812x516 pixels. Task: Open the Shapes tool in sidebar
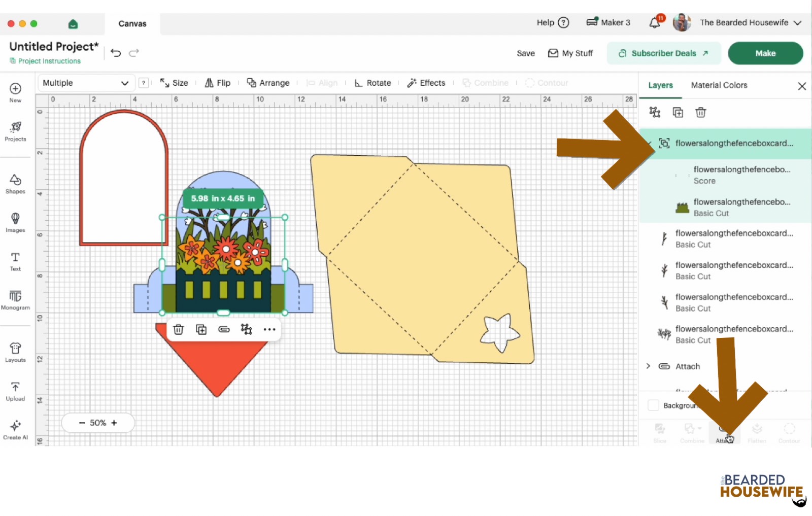pos(15,184)
